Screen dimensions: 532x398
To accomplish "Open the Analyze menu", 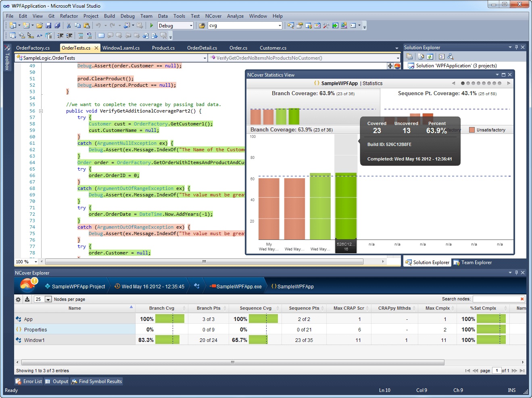I will (235, 16).
